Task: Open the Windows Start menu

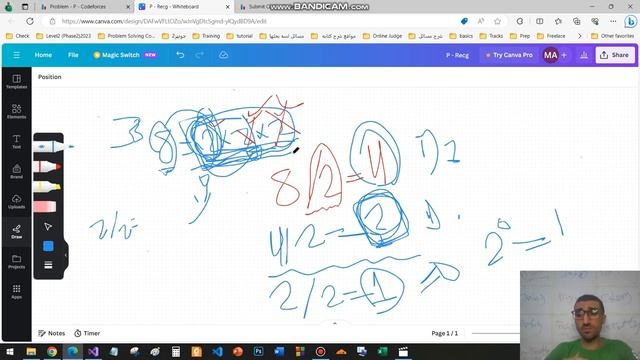Action: pyautogui.click(x=10, y=351)
